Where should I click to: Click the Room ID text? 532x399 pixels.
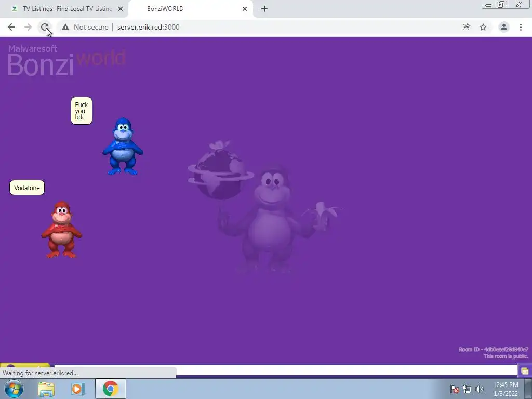click(494, 349)
